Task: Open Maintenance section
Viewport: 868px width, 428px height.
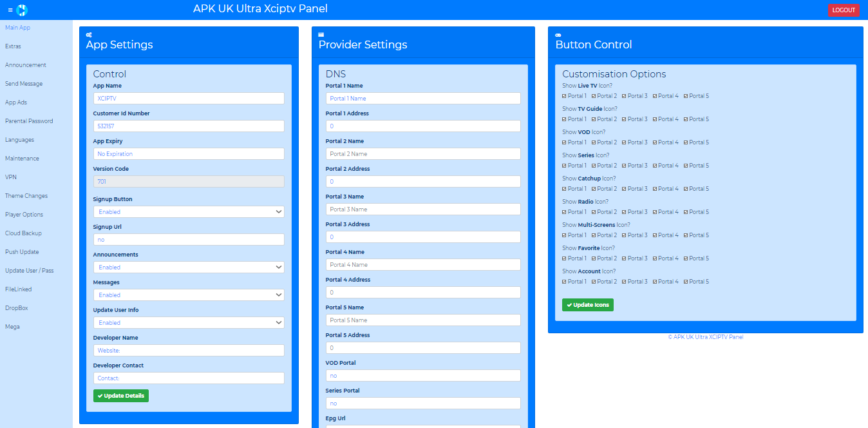Action: 22,159
